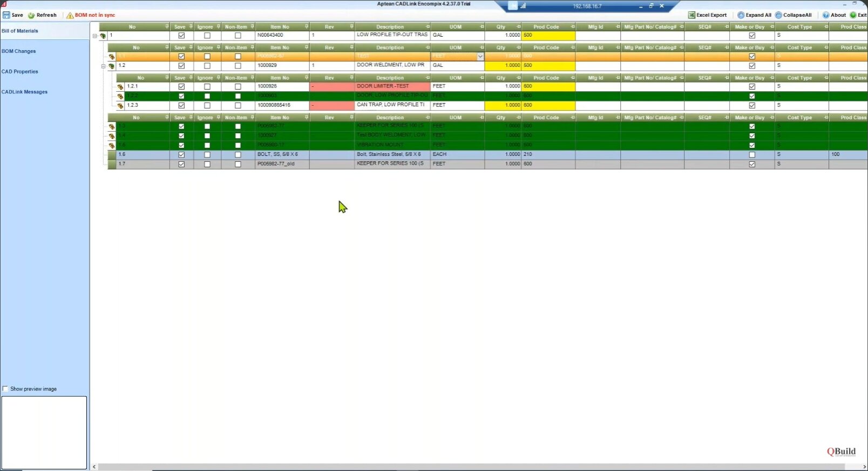
Task: Collapse the tree node for row 1
Action: tap(94, 36)
